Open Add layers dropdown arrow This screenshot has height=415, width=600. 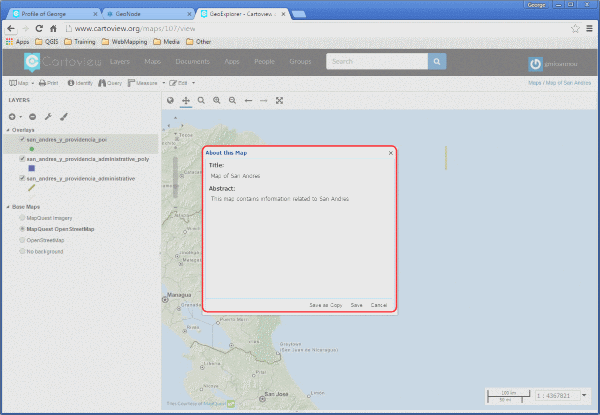point(21,117)
